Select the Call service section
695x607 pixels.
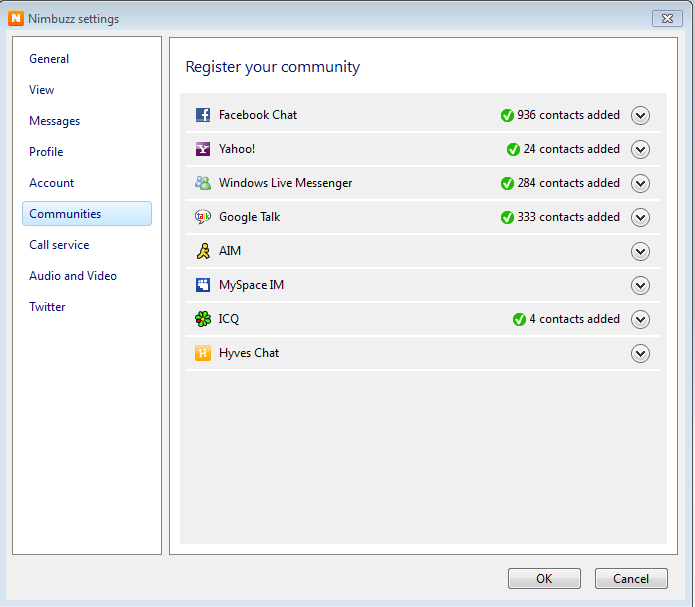click(59, 245)
